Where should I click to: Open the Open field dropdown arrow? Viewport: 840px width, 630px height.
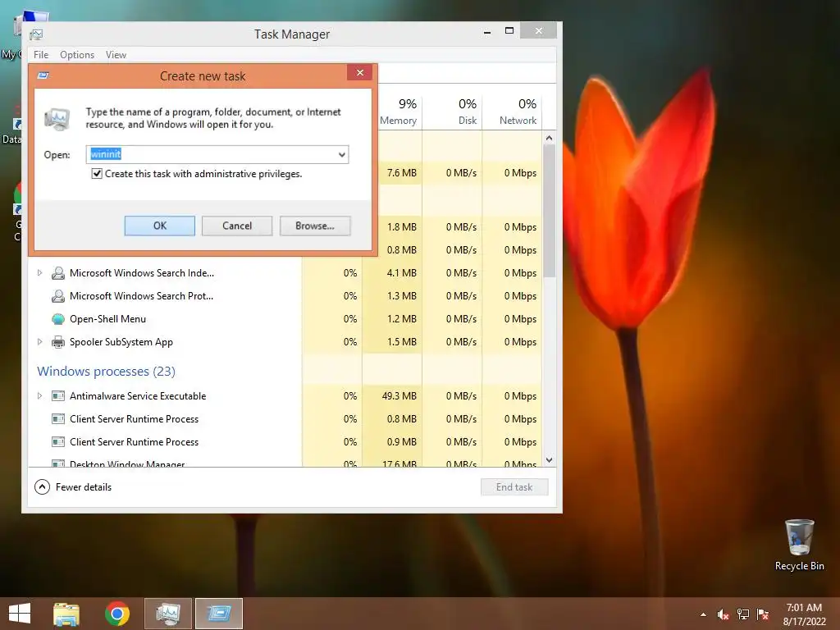tap(342, 155)
